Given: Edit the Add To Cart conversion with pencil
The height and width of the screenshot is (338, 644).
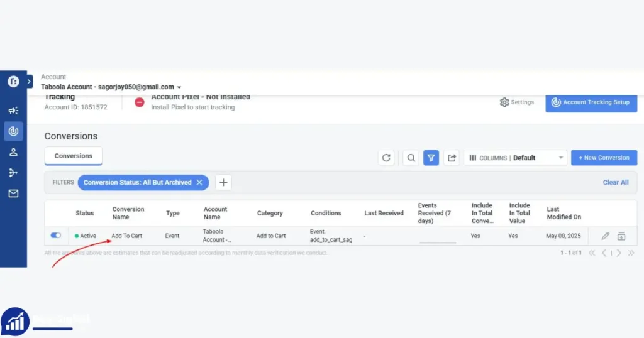Looking at the screenshot, I should 605,236.
